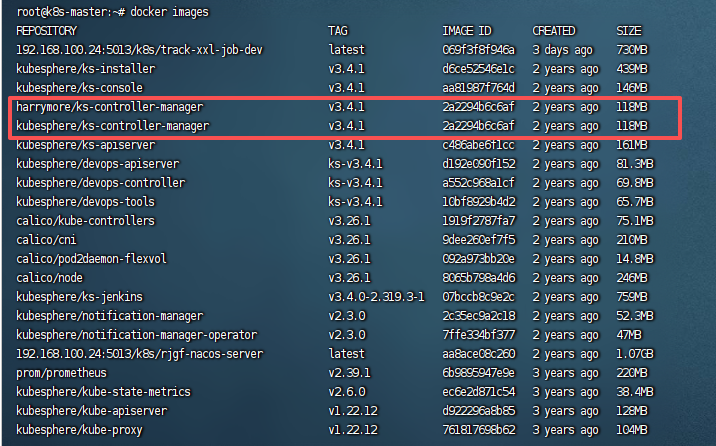The height and width of the screenshot is (446, 716).
Task: Select kubesphere/ks-controller-manager repository name
Action: click(112, 126)
